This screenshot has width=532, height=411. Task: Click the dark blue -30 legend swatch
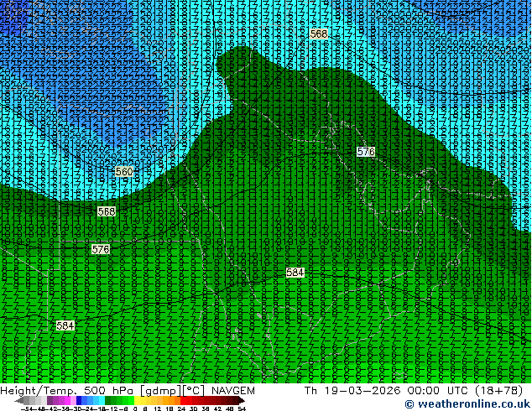(x=79, y=400)
